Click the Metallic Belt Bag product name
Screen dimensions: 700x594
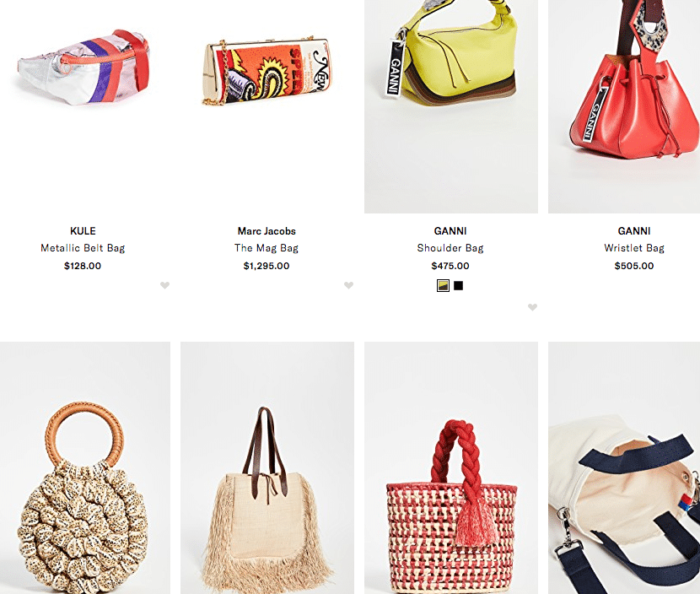coord(83,248)
